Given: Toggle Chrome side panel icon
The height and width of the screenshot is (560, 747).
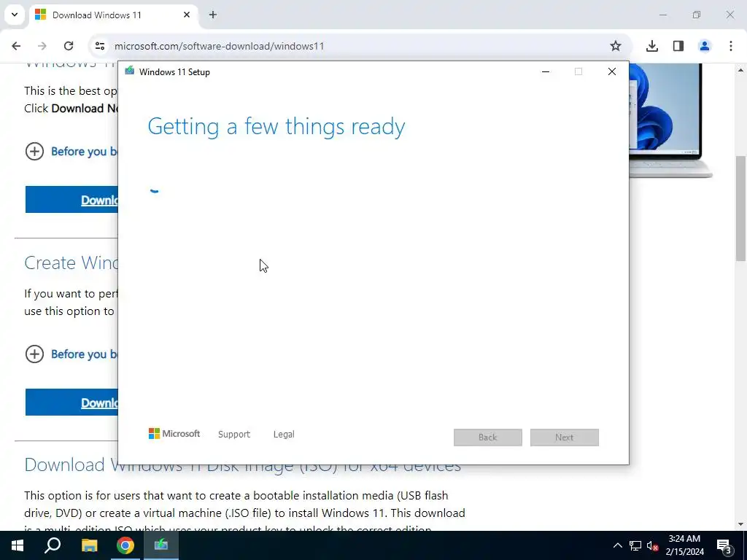Looking at the screenshot, I should click(x=678, y=46).
